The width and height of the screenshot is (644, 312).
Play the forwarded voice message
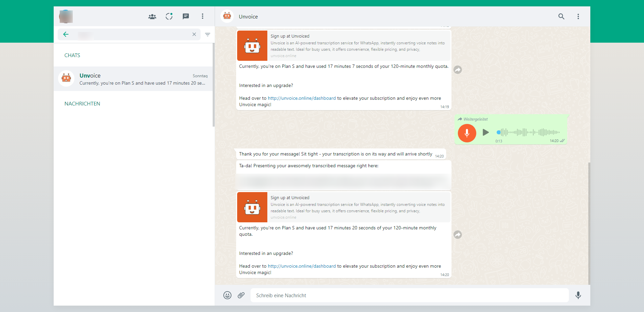pos(485,132)
